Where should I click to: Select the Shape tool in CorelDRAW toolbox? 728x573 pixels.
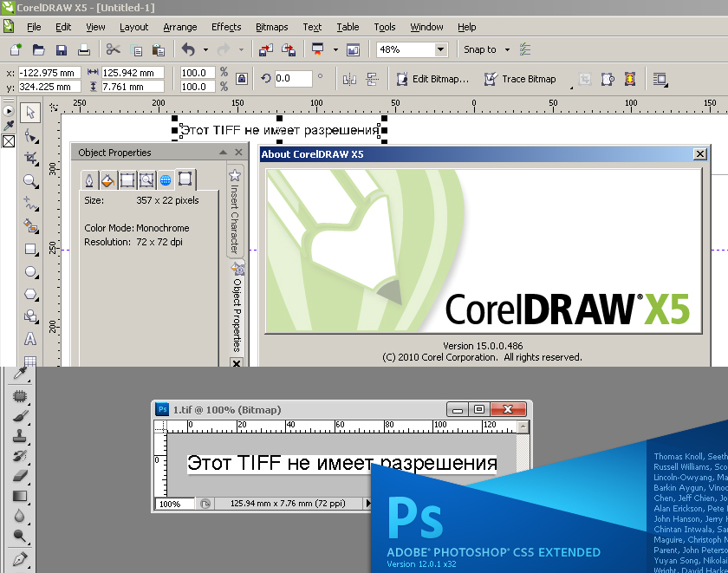[x=31, y=136]
